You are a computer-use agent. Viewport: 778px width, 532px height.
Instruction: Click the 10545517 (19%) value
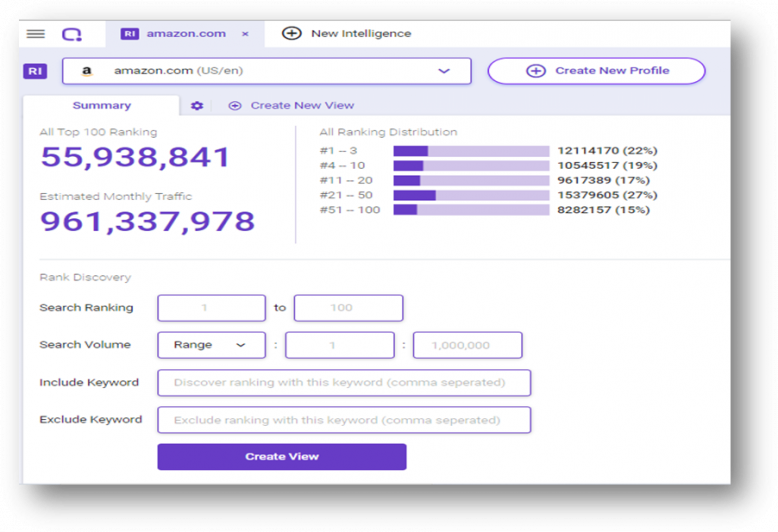[x=607, y=165]
